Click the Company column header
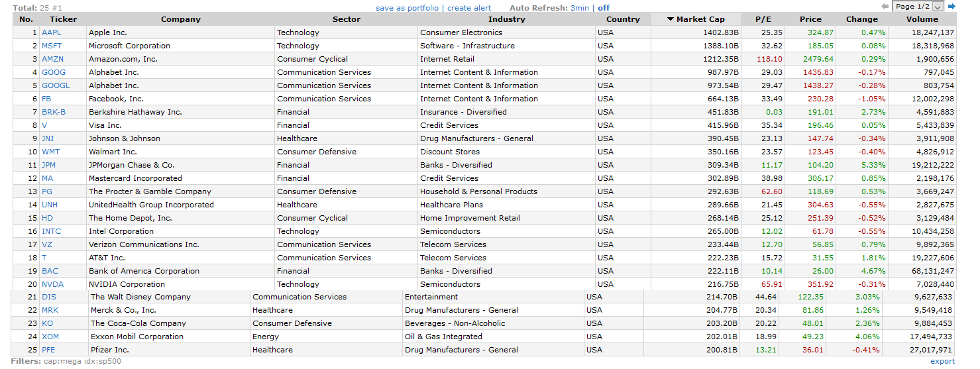This screenshot has width=980, height=369. click(x=181, y=19)
